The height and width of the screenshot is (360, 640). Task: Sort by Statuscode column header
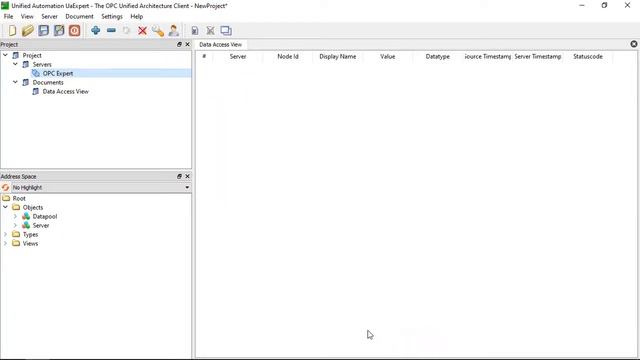tap(588, 56)
